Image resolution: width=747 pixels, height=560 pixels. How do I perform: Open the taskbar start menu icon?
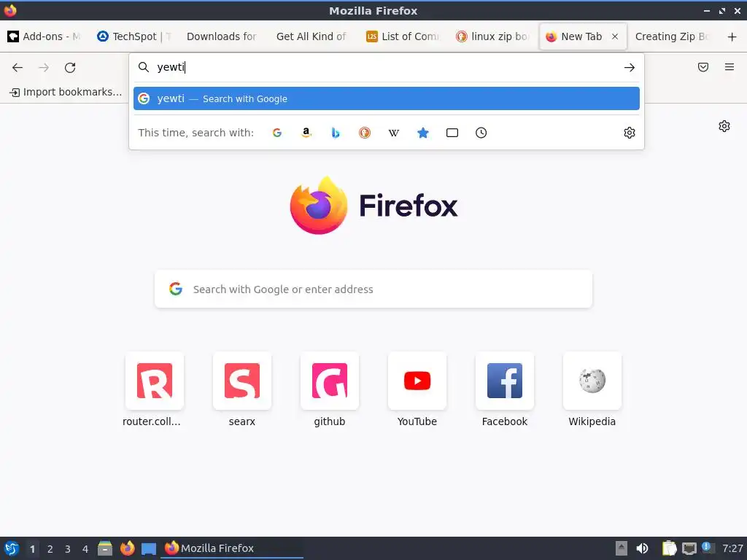[12, 548]
